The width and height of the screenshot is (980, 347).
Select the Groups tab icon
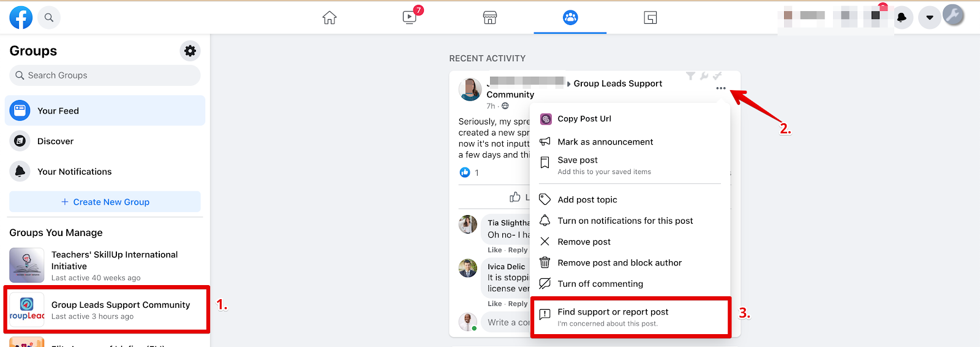pos(570,18)
